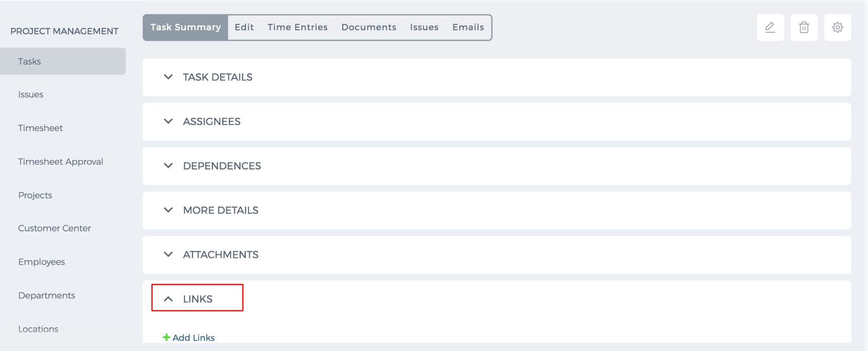The height and width of the screenshot is (351, 868).
Task: Click the TASK DETAILS heading text
Action: (217, 77)
